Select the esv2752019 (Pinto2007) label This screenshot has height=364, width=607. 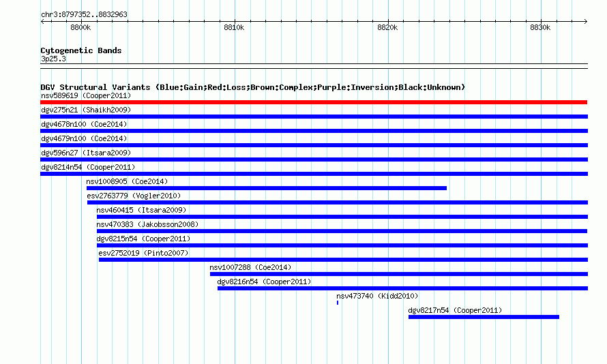click(144, 253)
